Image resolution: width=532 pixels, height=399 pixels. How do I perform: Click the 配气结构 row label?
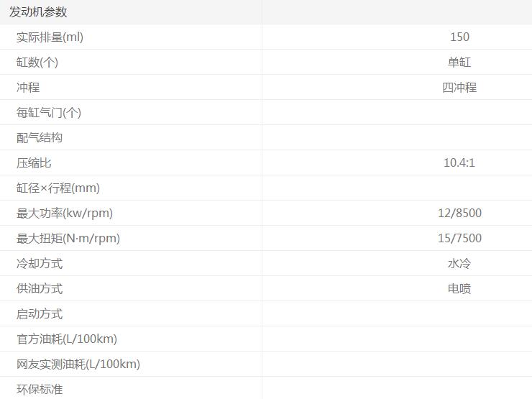tap(40, 137)
